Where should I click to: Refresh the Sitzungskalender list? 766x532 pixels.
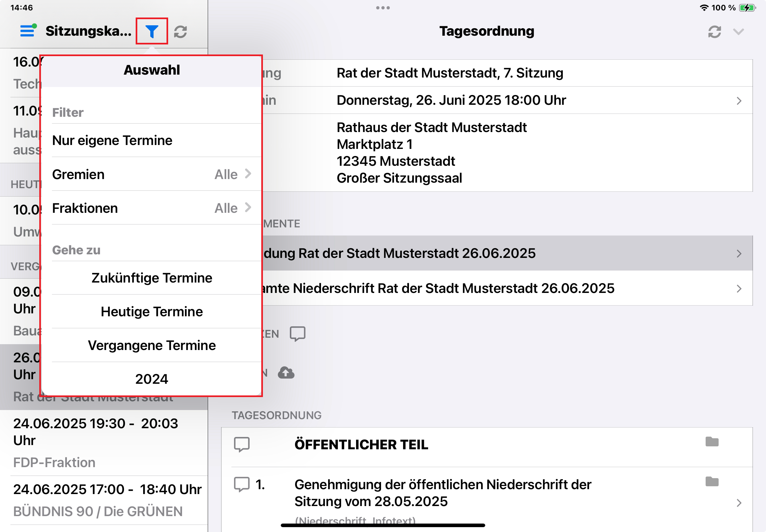pyautogui.click(x=180, y=31)
